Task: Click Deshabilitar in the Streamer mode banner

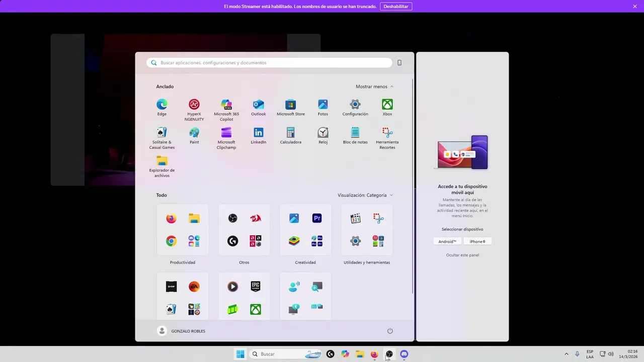Action: [396, 7]
